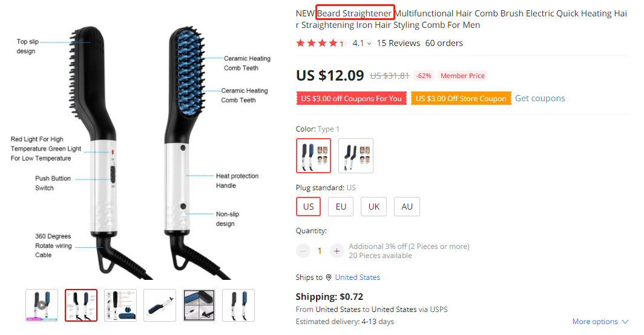
Task: Choose the EU plug standard
Action: [341, 207]
